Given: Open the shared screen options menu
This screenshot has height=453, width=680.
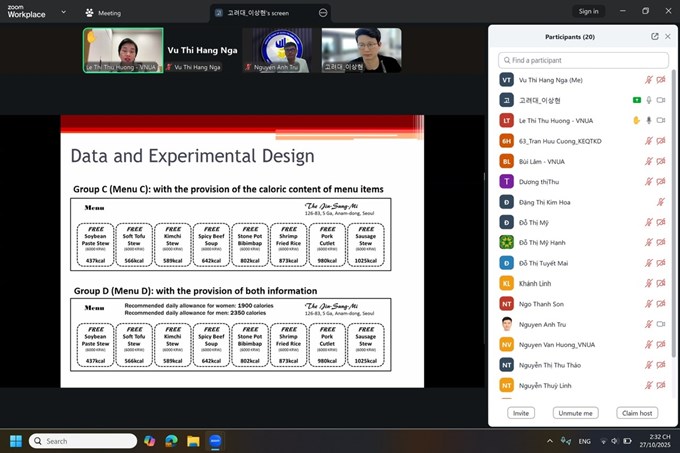Looking at the screenshot, I should [x=322, y=13].
